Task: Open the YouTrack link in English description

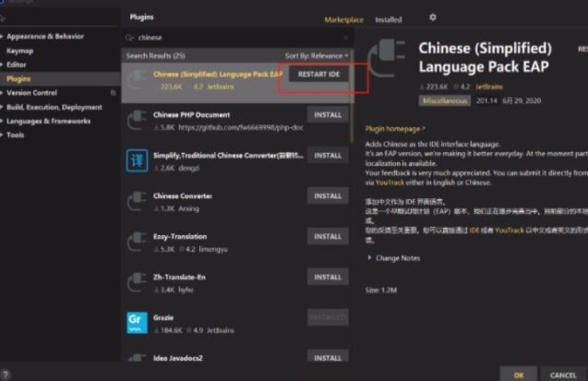Action: [x=390, y=183]
